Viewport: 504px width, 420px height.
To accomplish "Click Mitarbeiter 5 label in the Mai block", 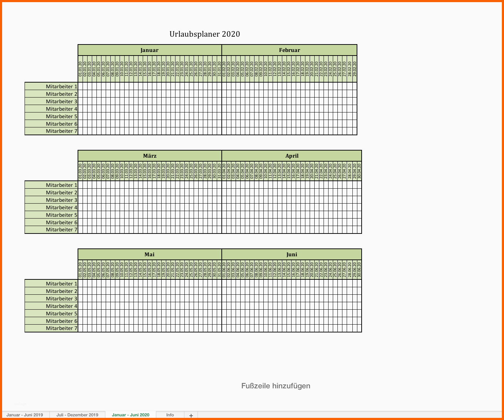I will point(51,314).
